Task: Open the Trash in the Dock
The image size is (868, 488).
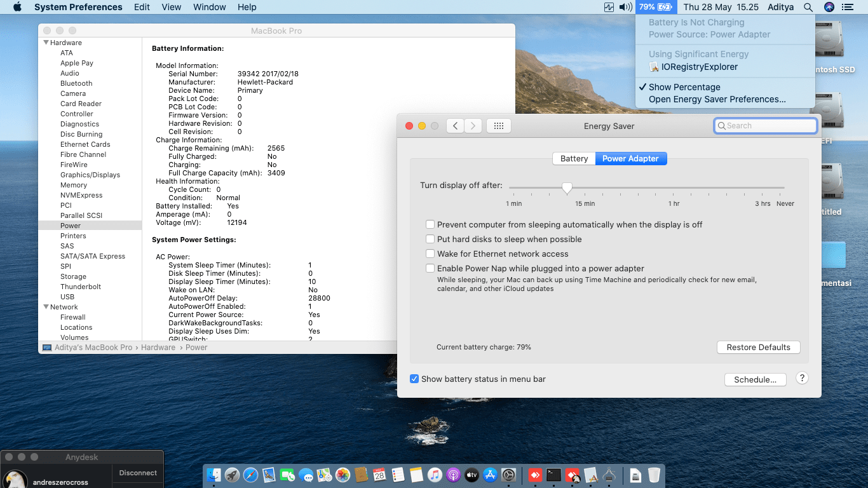Action: pos(654,475)
